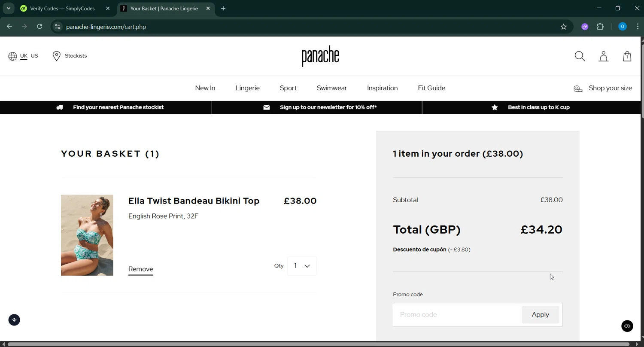Click the Panache logo
This screenshot has width=644, height=347.
click(x=320, y=56)
